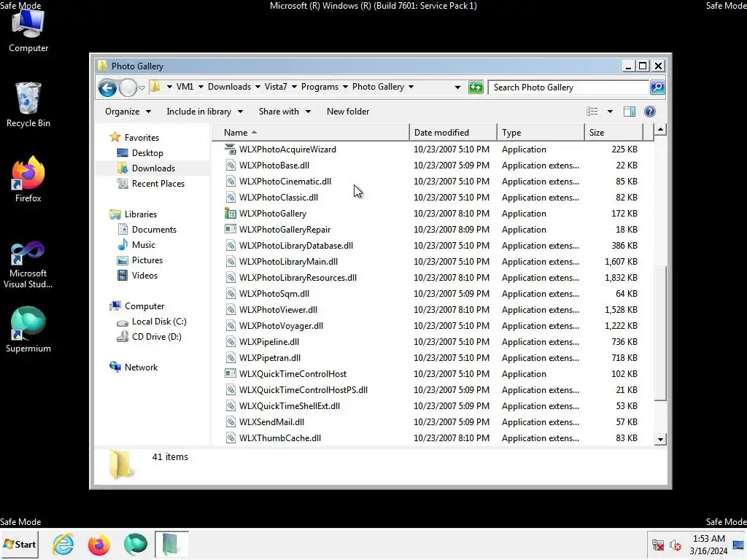Click in the Search Photo Gallery field
Screen dimensions: 747x560
point(569,87)
